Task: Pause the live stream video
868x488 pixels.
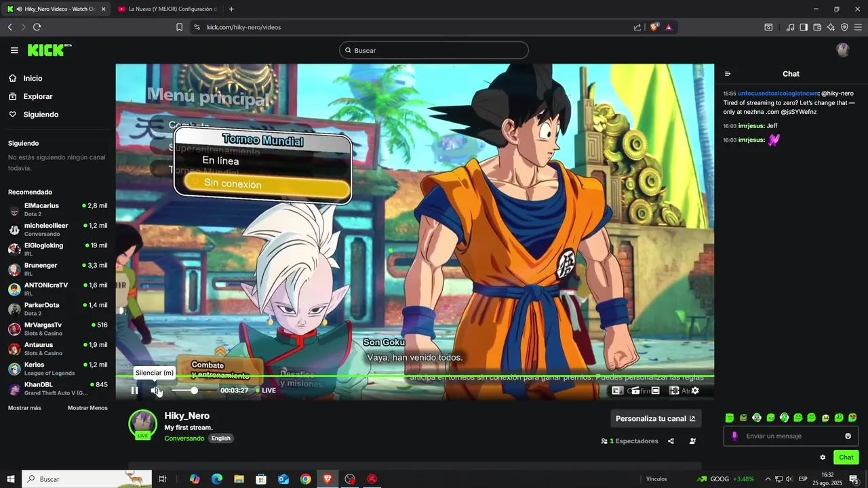Action: (134, 390)
